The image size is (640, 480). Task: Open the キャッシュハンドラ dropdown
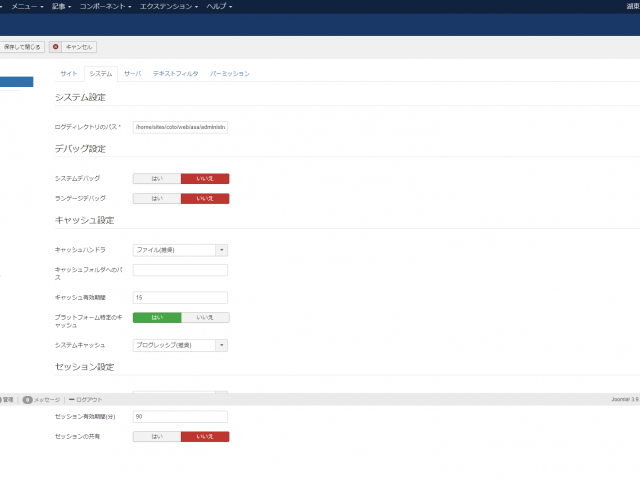(x=180, y=250)
